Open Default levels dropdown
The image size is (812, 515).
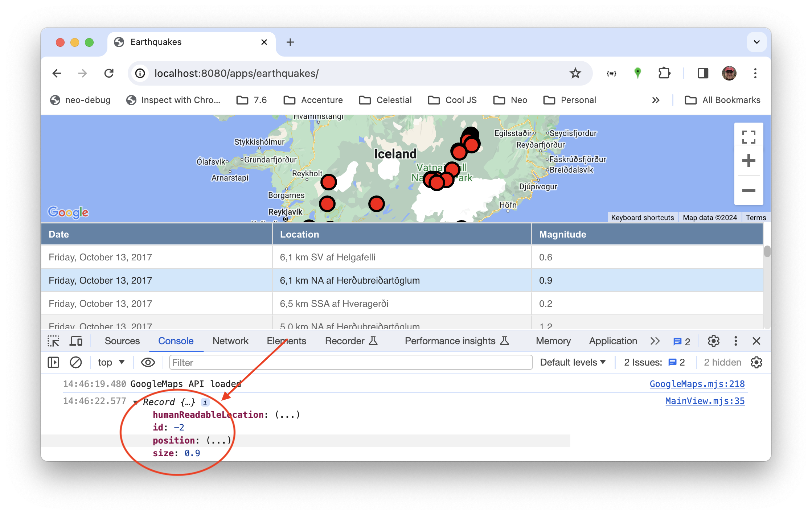(573, 362)
